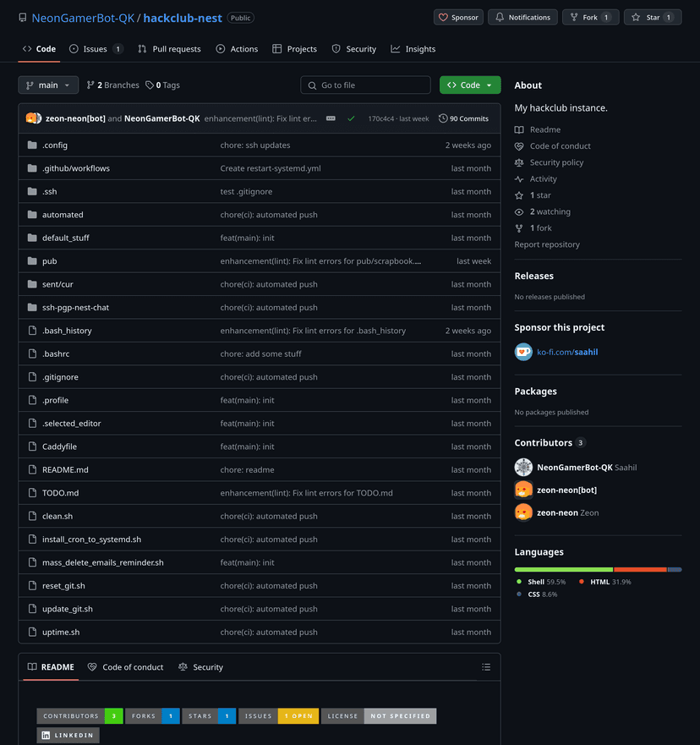Open the 90 Commits history
The width and height of the screenshot is (700, 745).
click(x=463, y=118)
